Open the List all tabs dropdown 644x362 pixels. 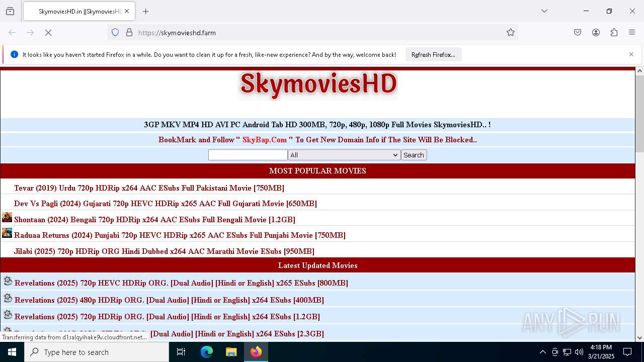click(x=544, y=11)
